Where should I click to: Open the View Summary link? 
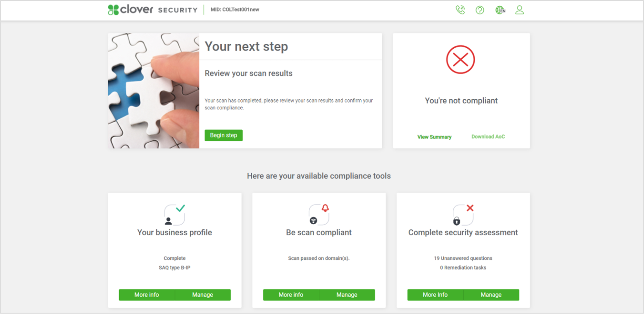point(434,137)
